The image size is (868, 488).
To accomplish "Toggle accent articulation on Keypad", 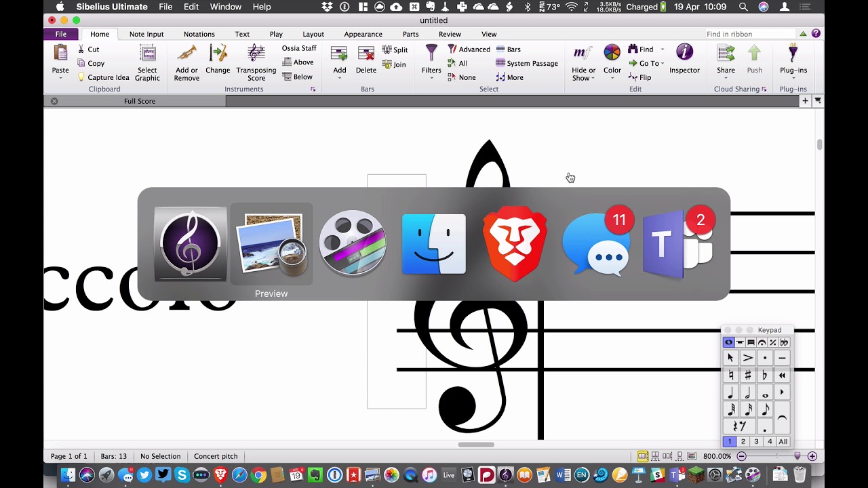I will (747, 358).
